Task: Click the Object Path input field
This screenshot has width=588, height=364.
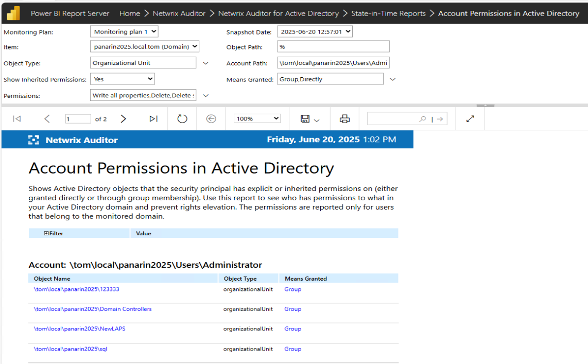Action: click(333, 47)
